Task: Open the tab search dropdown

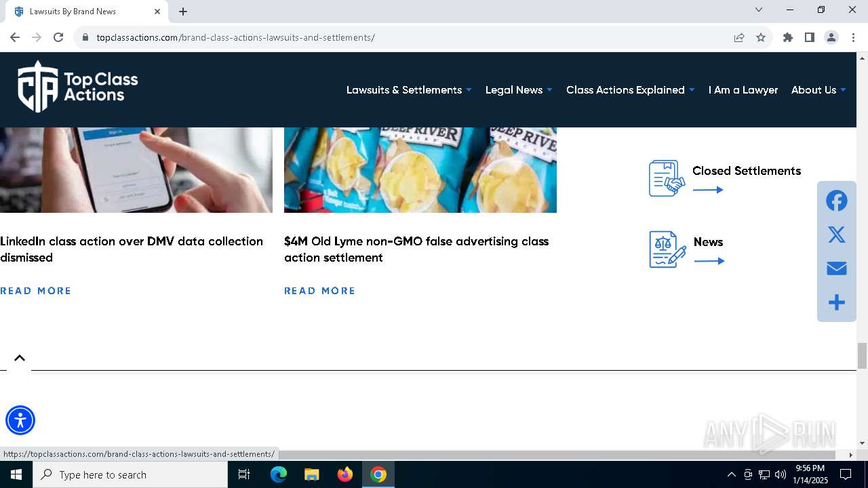Action: tap(759, 9)
